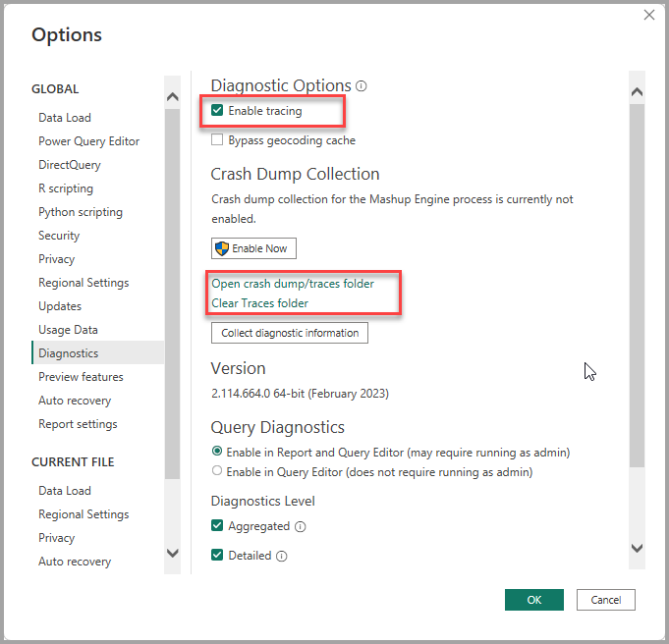Viewport: 669px width, 644px height.
Task: Open crash dump/traces folder link
Action: (293, 284)
